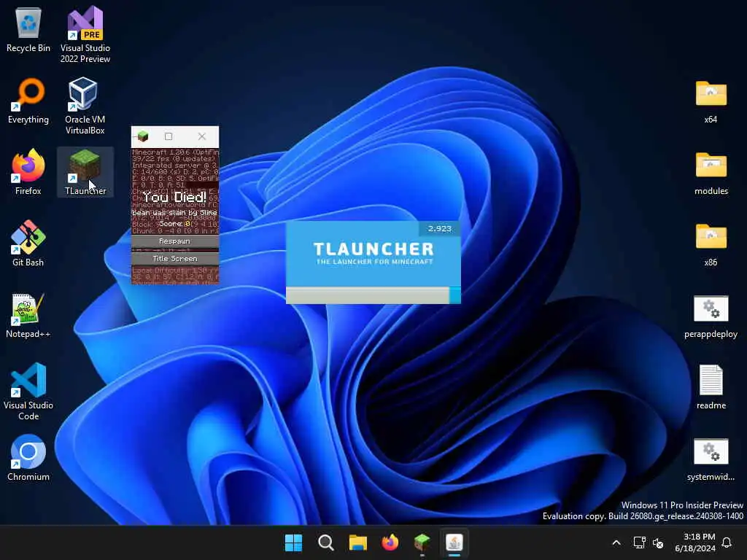Viewport: 747px width, 560px height.
Task: Maximize the small Minecraft window
Action: [x=169, y=136]
